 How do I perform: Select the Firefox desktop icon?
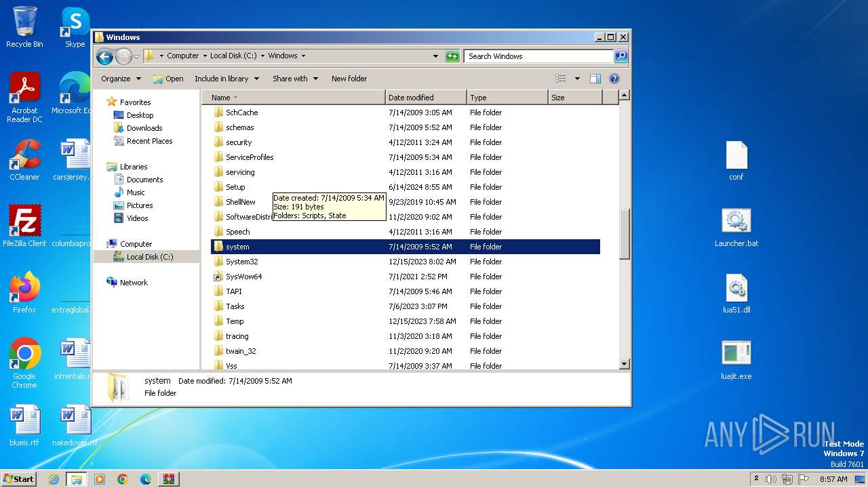(x=24, y=293)
